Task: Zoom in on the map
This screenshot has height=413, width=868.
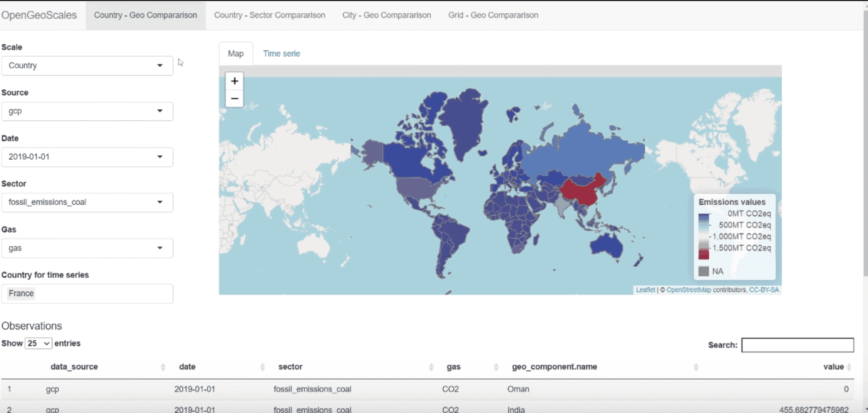Action: [234, 81]
